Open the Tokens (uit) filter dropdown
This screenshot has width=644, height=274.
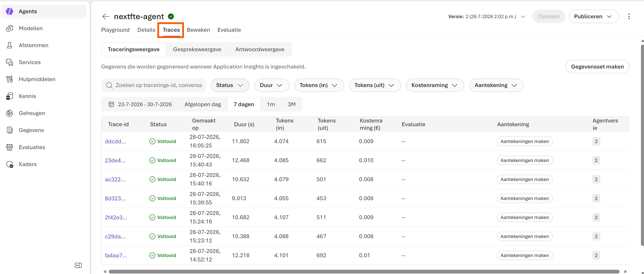pos(375,85)
